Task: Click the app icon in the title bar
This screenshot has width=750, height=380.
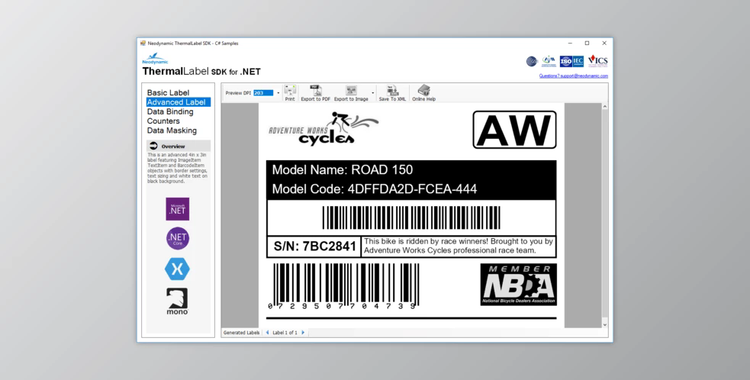Action: click(143, 43)
